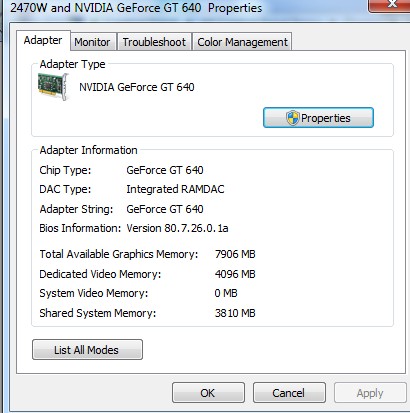Dismiss dialog with Cancel button

[289, 393]
